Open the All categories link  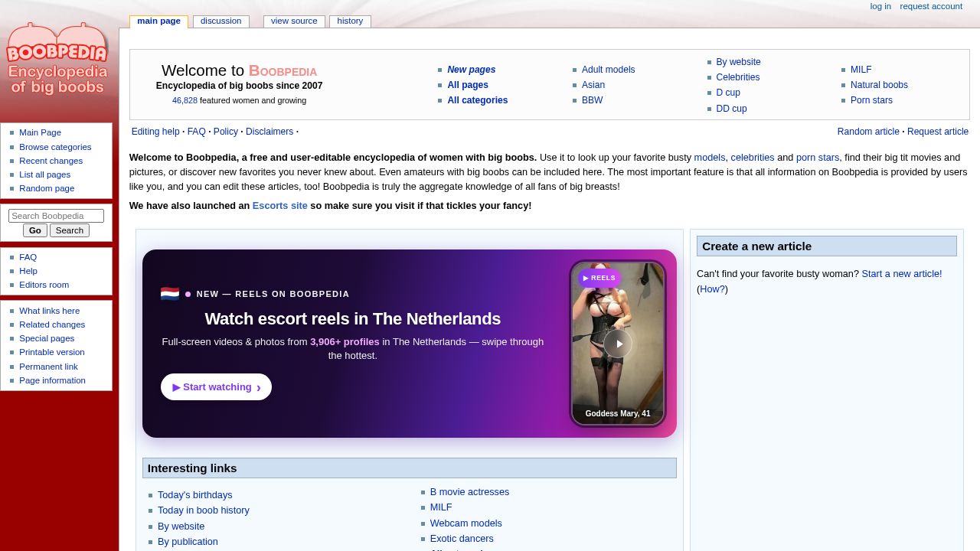(x=477, y=100)
